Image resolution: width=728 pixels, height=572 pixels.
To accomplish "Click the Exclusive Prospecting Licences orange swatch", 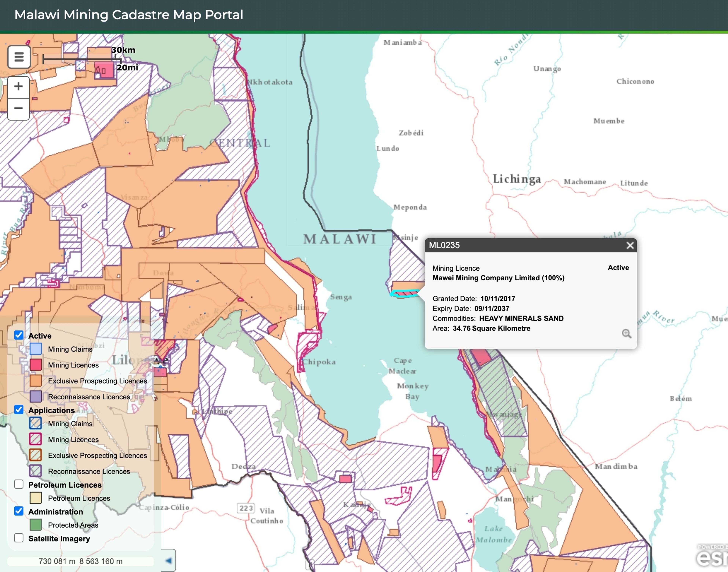I will [36, 381].
